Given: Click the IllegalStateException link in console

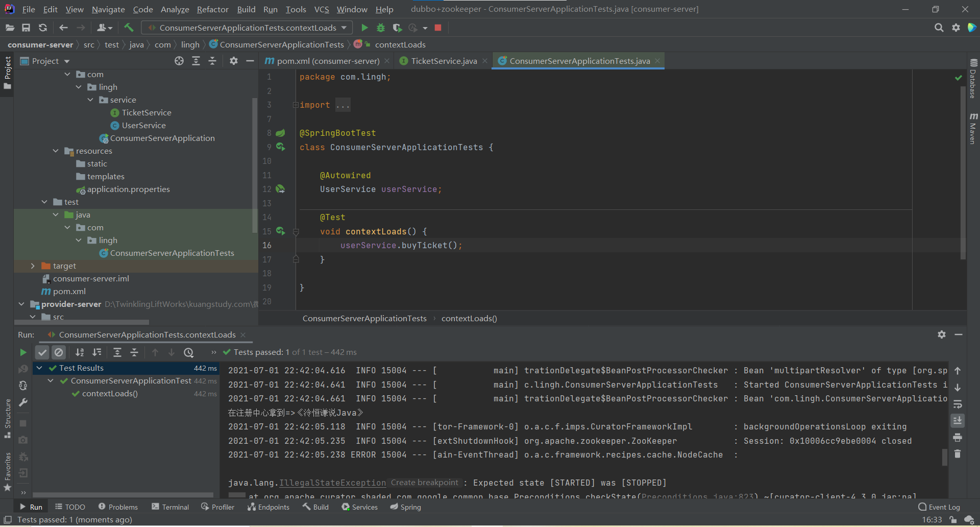Looking at the screenshot, I should (332, 483).
